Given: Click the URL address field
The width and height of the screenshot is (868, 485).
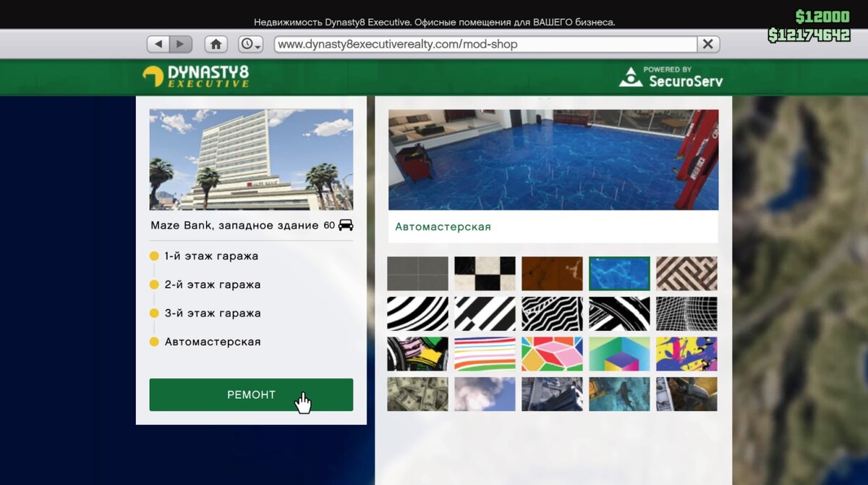Looking at the screenshot, I should (485, 44).
